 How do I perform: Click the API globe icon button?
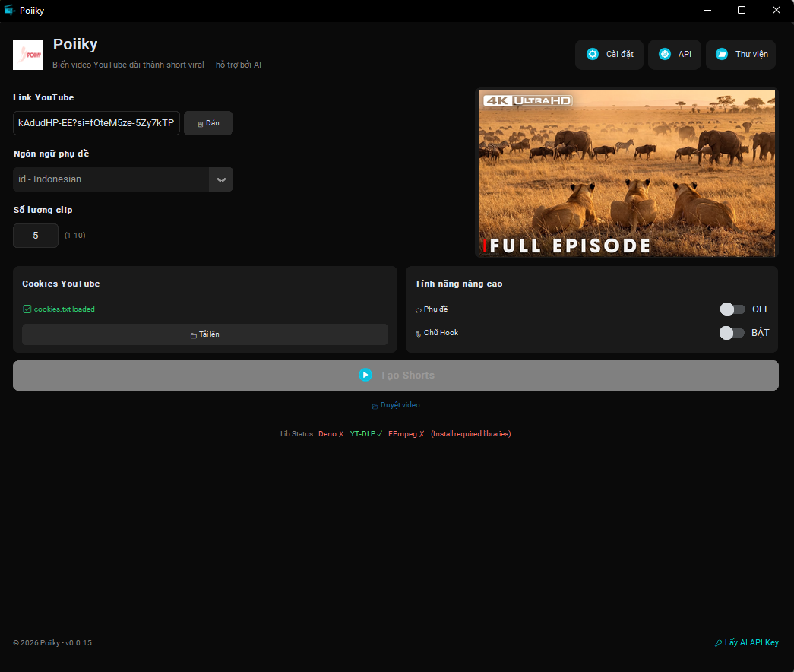(663, 54)
